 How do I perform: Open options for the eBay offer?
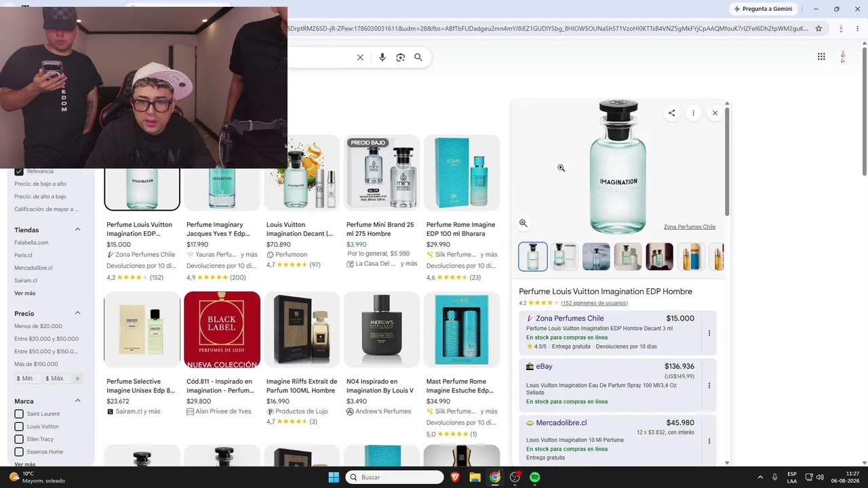pos(709,386)
